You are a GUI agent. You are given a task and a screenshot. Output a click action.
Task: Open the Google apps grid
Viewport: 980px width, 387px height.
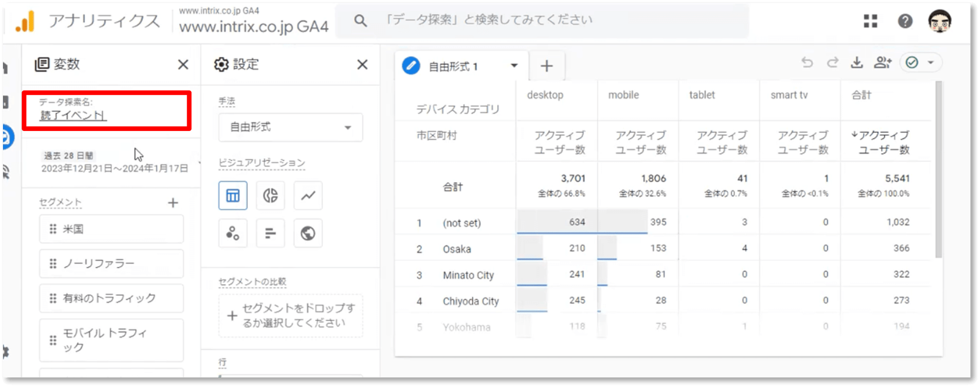[870, 21]
